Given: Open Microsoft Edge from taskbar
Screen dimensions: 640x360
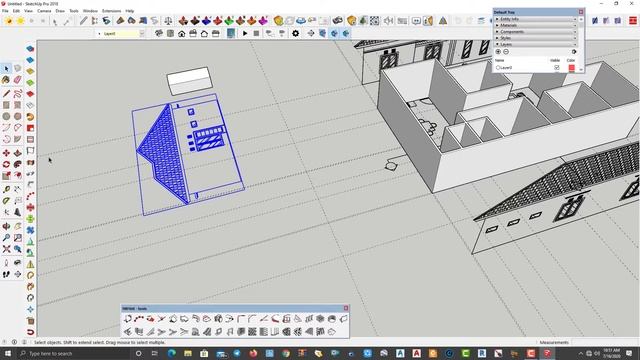Looking at the screenshot, I should coord(171,353).
